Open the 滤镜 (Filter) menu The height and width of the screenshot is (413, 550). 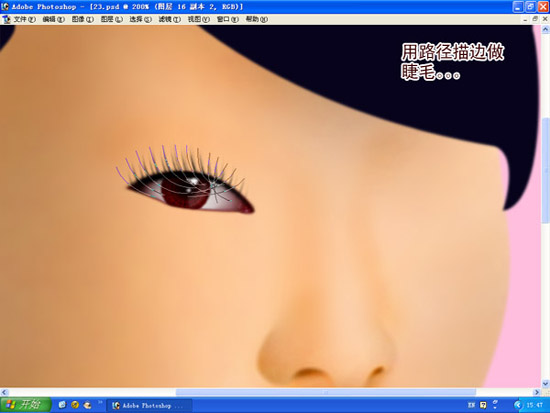click(170, 19)
